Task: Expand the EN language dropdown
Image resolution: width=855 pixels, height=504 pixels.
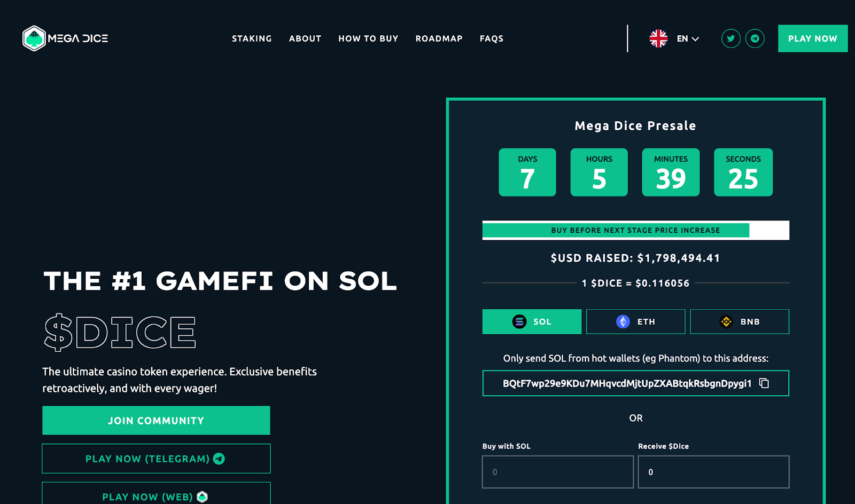Action: point(688,38)
